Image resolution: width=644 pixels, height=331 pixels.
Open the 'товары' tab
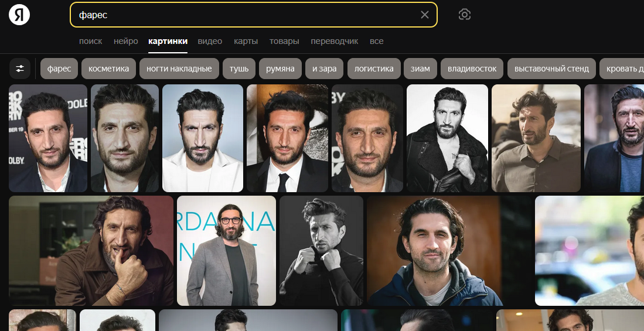[x=284, y=41]
